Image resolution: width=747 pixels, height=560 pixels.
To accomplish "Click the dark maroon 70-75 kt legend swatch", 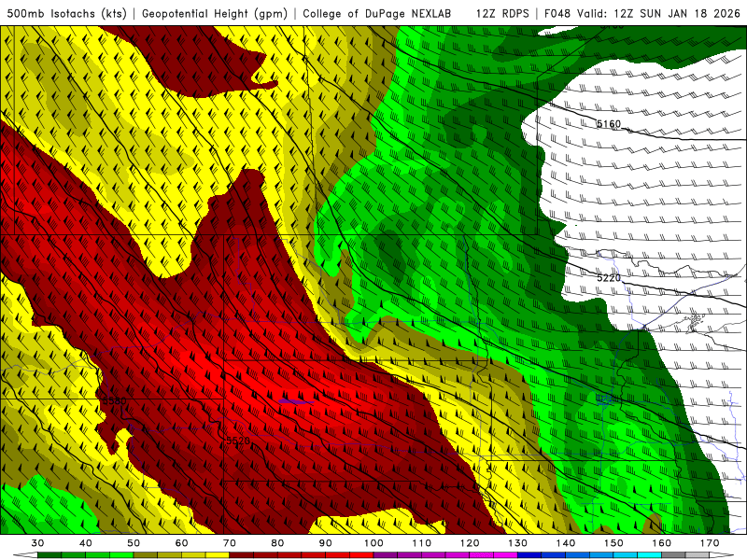I will (x=242, y=555).
